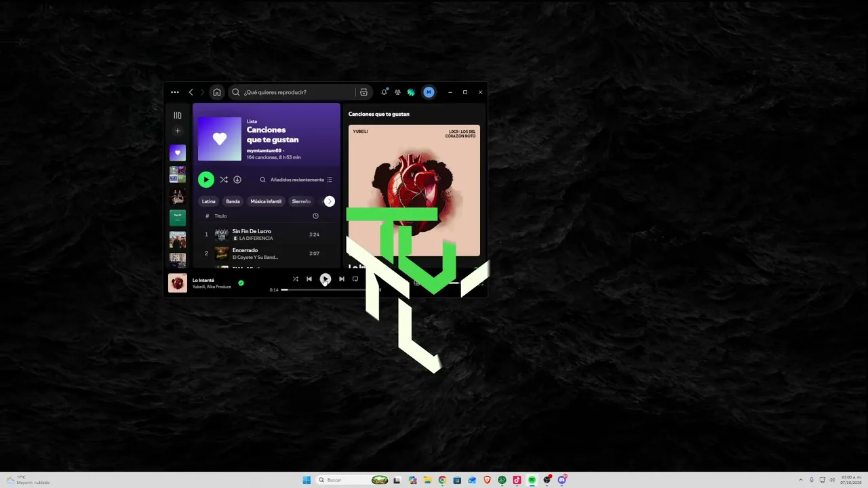Toggle shuffle in the player bar
The width and height of the screenshot is (868, 488).
(x=295, y=279)
